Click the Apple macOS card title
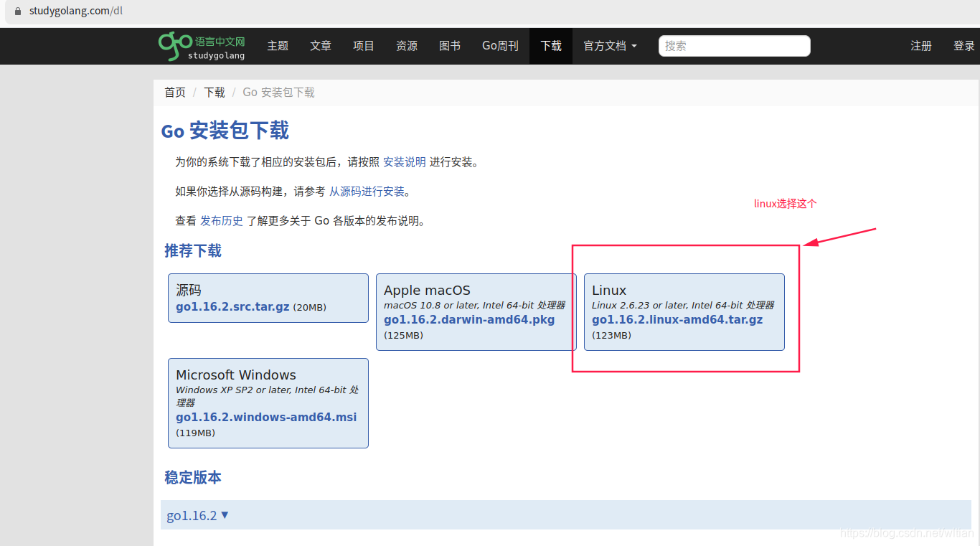 pyautogui.click(x=427, y=291)
